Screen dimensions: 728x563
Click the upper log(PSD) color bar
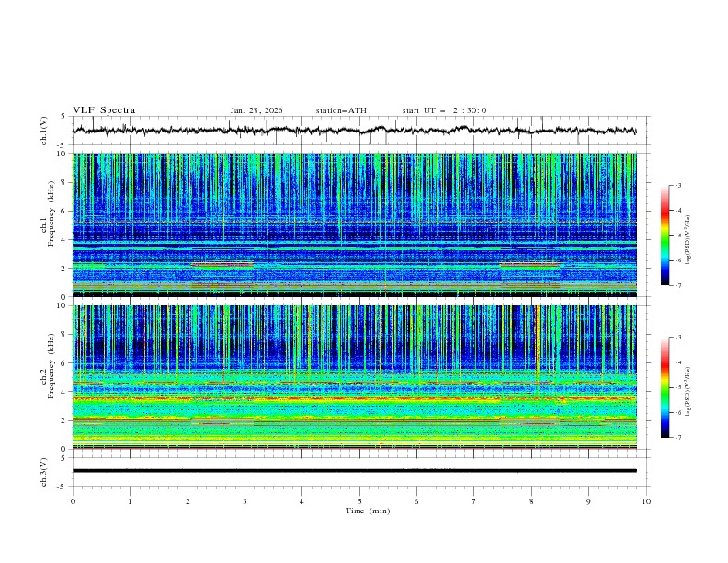click(x=665, y=235)
